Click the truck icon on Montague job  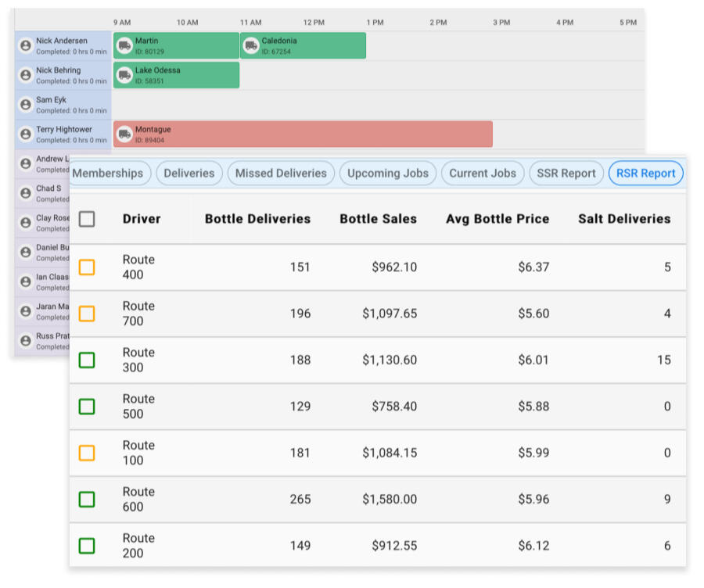[x=124, y=134]
